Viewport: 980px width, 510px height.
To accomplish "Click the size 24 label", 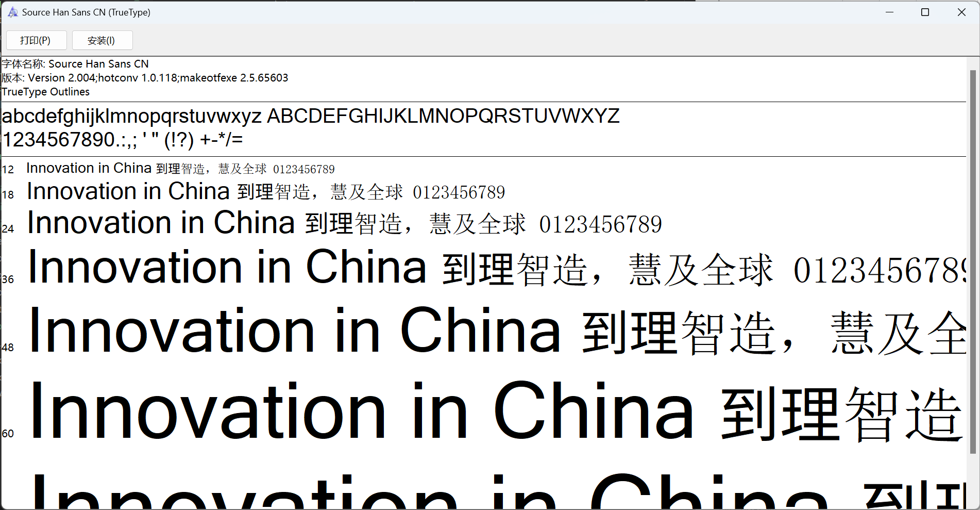I will point(8,229).
